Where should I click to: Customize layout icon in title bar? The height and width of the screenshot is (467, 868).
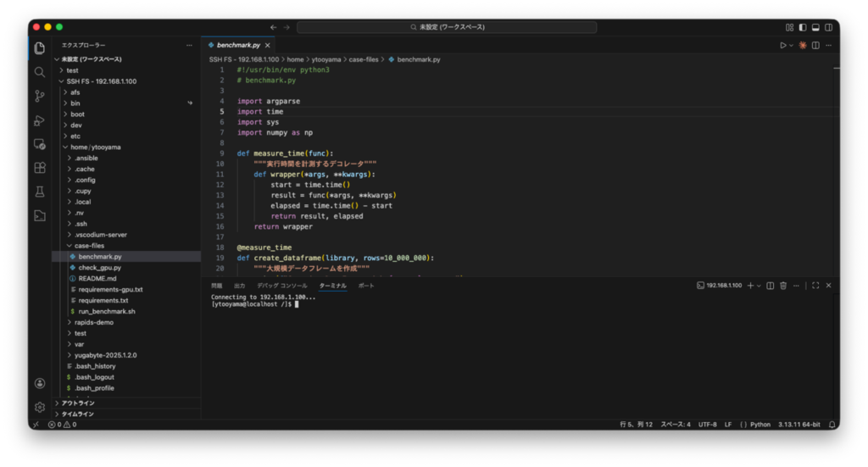pyautogui.click(x=789, y=27)
